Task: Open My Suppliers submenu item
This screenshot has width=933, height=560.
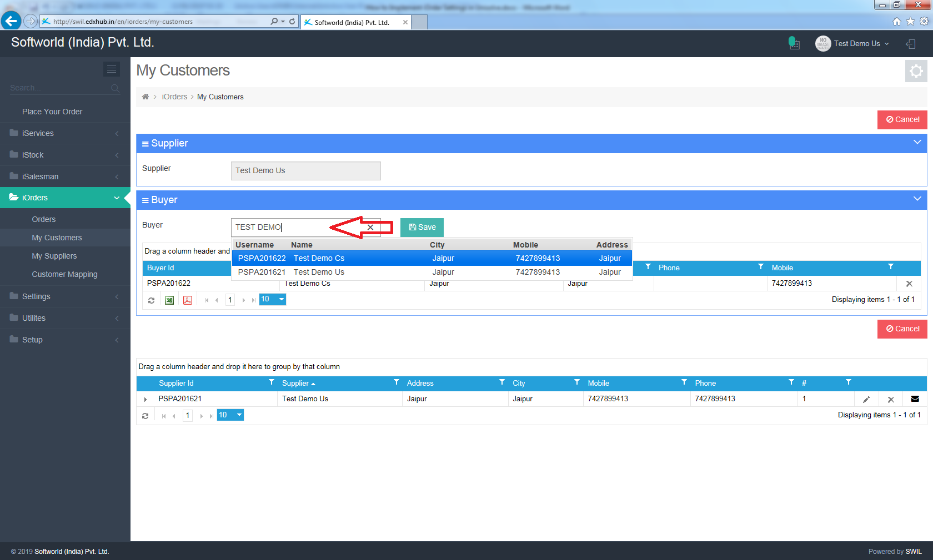Action: pyautogui.click(x=54, y=256)
